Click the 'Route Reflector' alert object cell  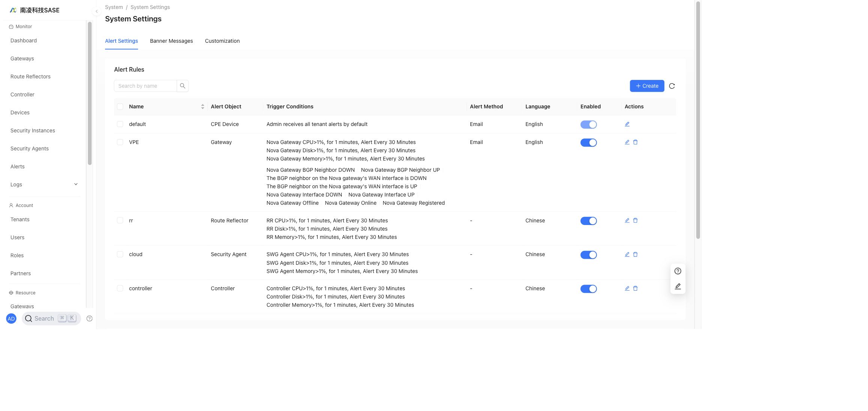tap(230, 220)
